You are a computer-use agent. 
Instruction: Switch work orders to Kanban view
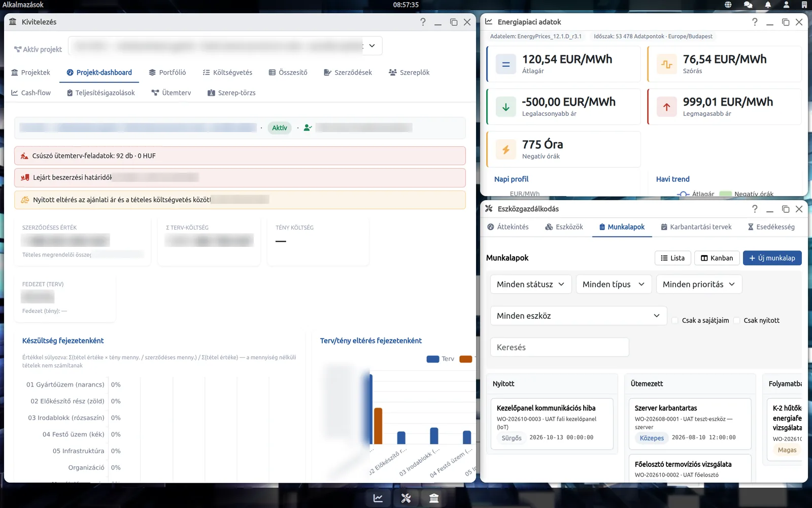pos(717,258)
